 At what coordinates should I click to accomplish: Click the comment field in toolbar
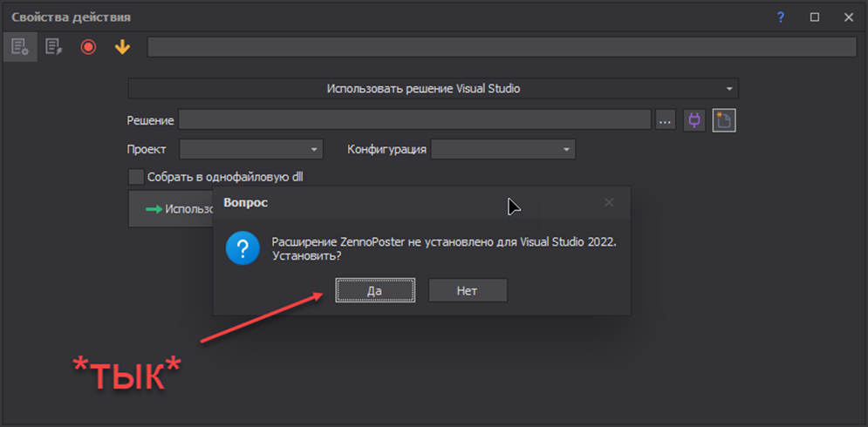point(502,47)
